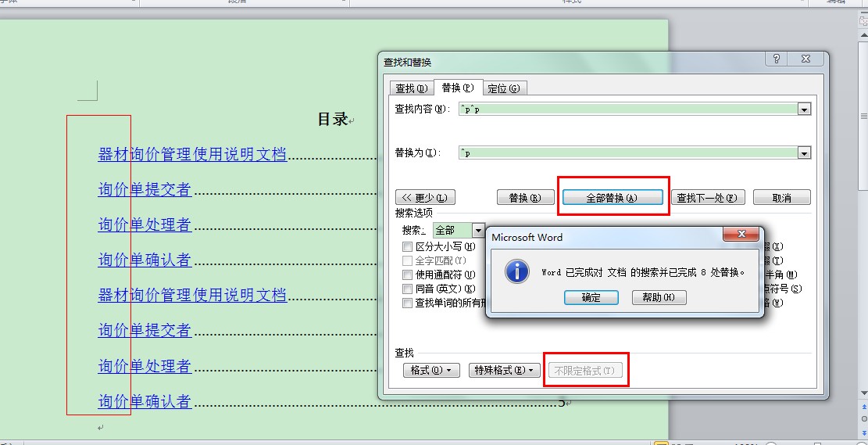Close the Find and Replace dialog
Screen dimensions: 868x445
click(806, 59)
